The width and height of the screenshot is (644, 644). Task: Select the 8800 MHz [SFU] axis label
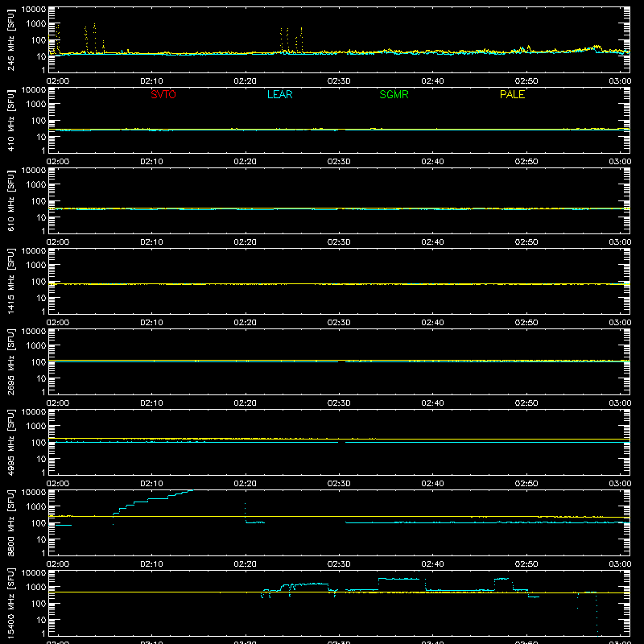10,522
